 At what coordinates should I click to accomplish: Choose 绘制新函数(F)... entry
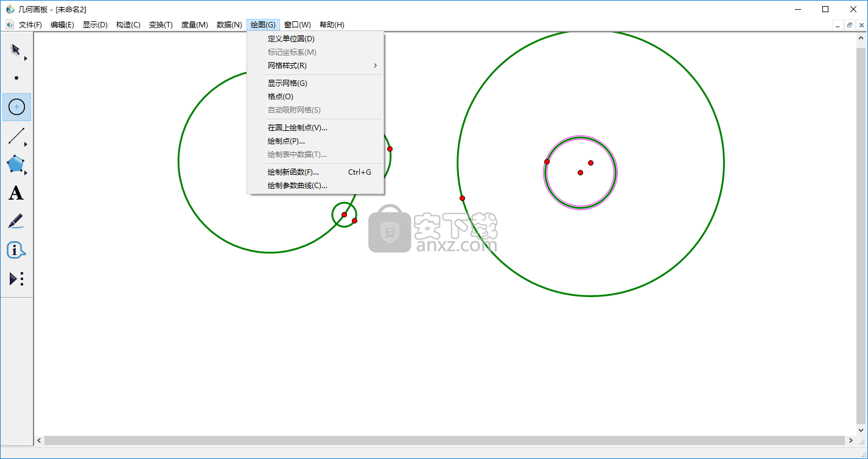click(x=315, y=172)
